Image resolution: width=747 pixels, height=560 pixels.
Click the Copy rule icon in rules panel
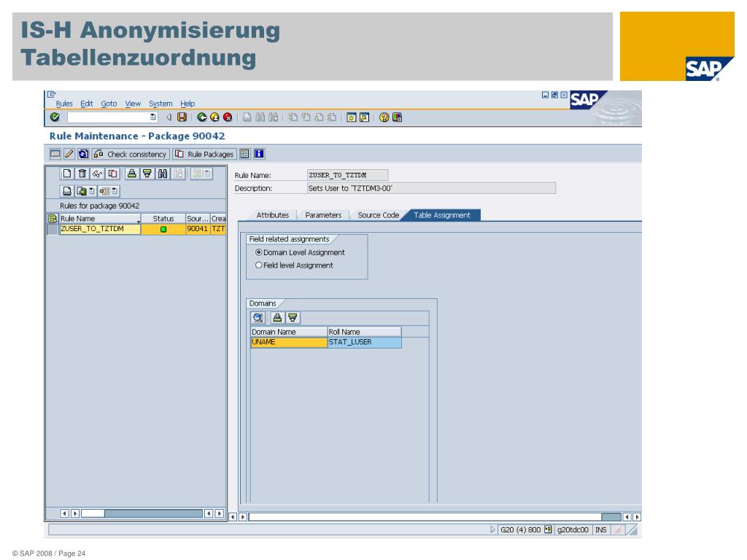point(112,174)
